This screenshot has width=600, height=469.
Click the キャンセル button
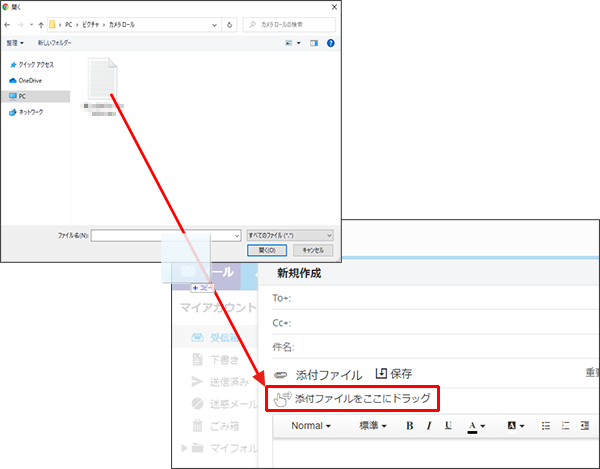pyautogui.click(x=311, y=250)
